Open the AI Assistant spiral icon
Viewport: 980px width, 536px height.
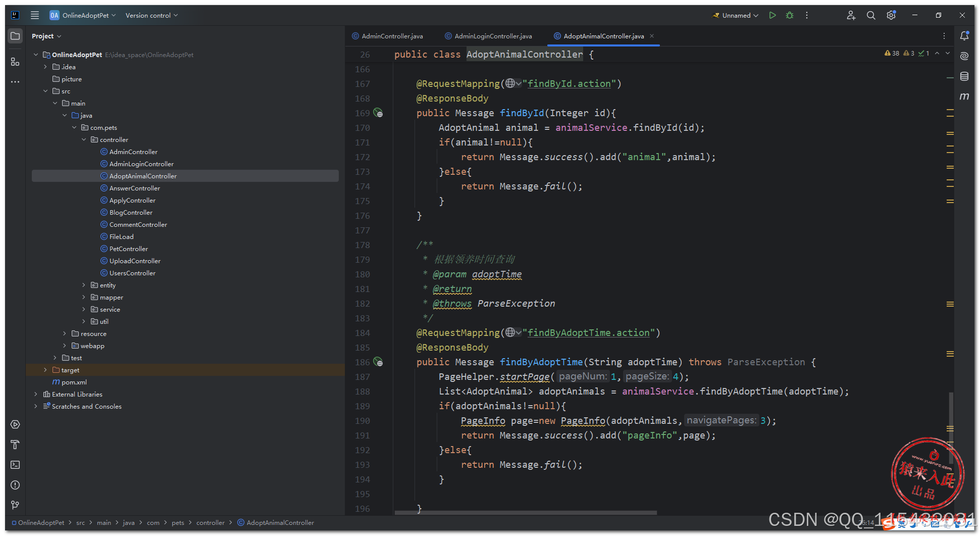(x=964, y=56)
